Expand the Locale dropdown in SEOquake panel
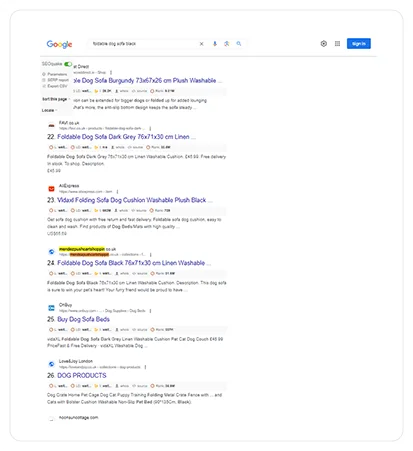Screen dimensions: 413x451 click(x=49, y=110)
